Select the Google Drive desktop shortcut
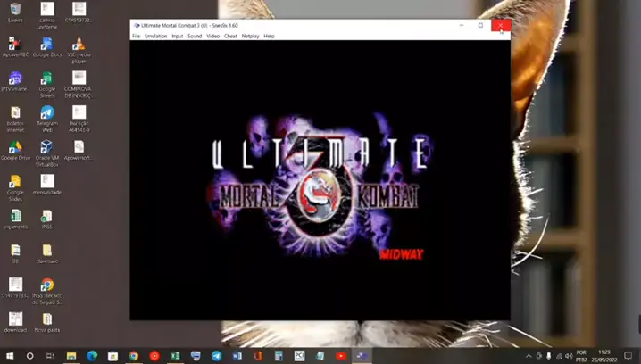This screenshot has width=641, height=364. point(15,150)
